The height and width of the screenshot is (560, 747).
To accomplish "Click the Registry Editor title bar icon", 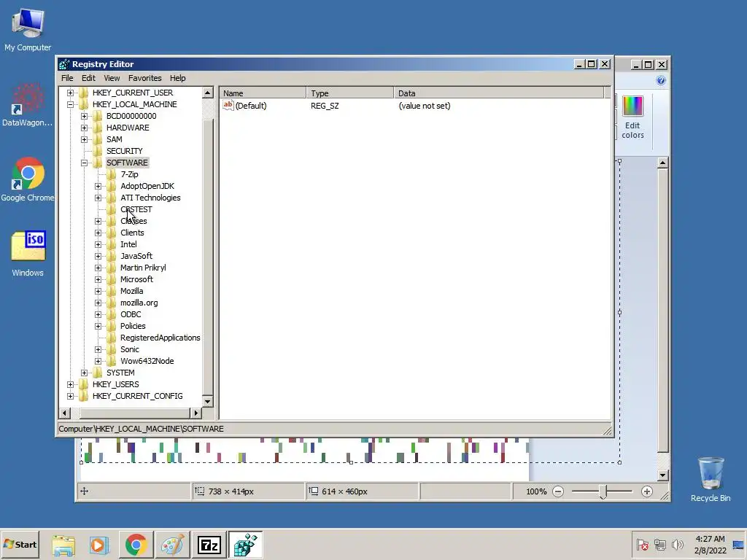I will click(64, 64).
